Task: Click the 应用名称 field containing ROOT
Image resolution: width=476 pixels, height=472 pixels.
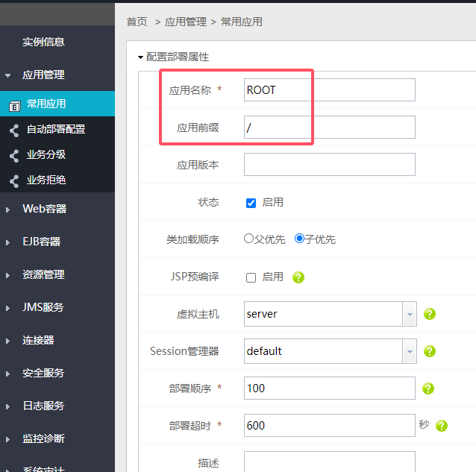Action: [329, 89]
